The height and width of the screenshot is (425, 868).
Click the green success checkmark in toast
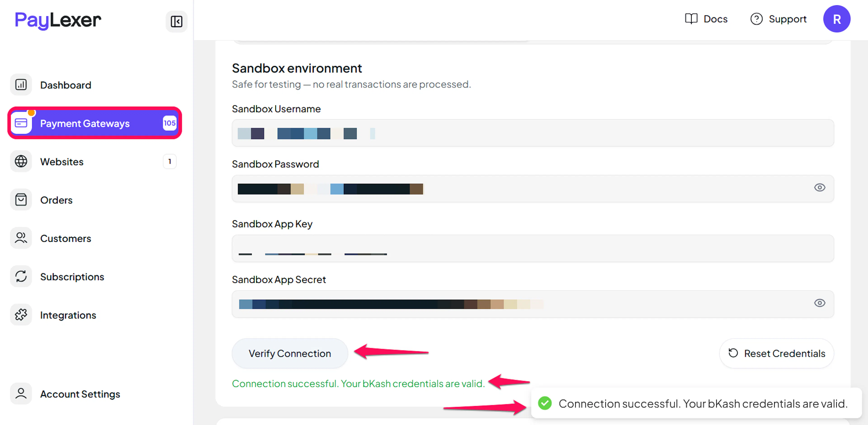(545, 403)
